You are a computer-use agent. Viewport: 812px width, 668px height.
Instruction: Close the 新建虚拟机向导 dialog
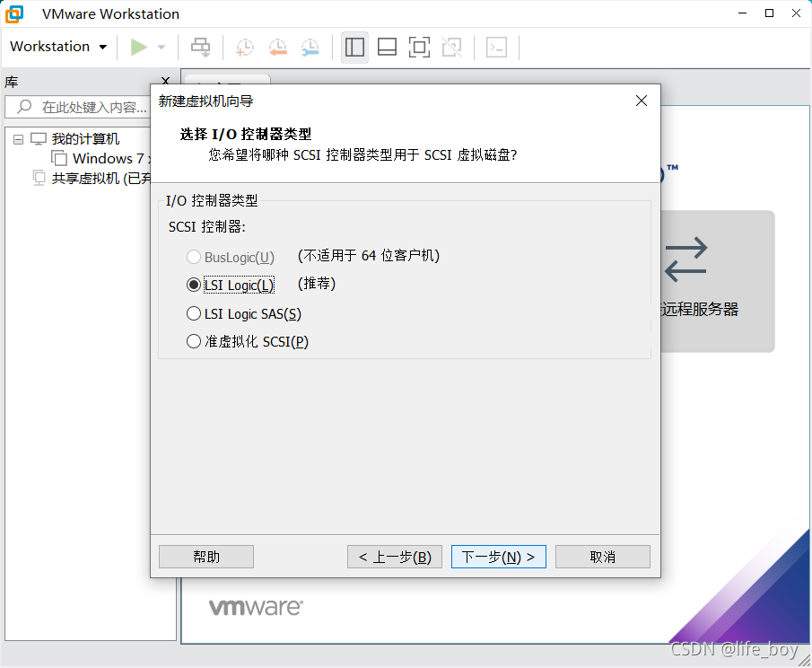(x=642, y=101)
